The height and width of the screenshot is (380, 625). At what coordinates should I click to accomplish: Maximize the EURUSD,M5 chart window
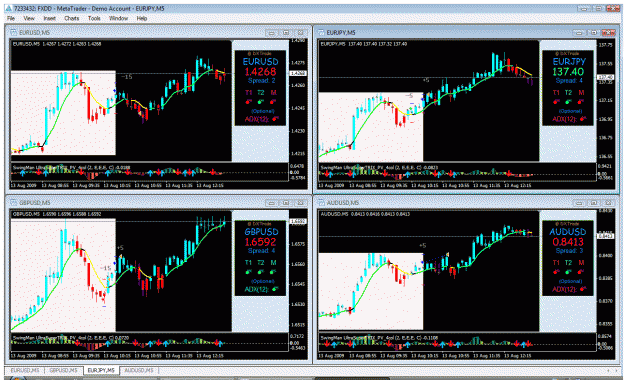coord(286,33)
